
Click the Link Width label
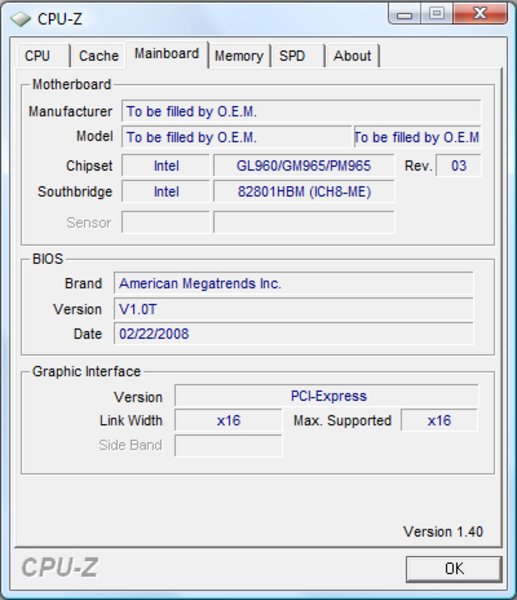(131, 421)
